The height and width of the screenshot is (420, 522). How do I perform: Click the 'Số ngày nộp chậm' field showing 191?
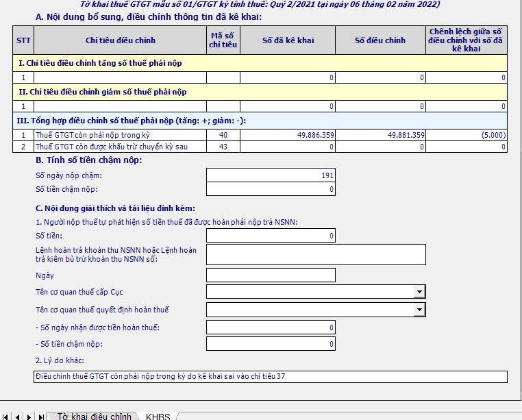click(271, 176)
